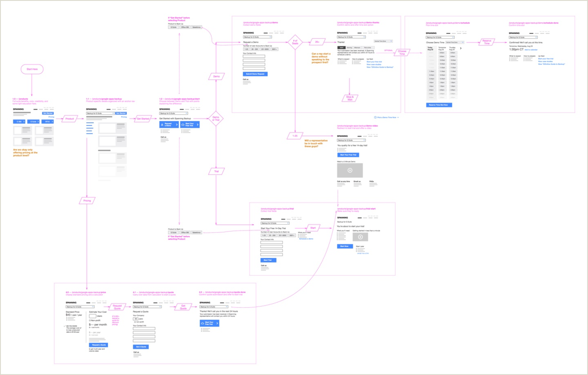This screenshot has height=375, width=588.
Task: Click the Request a Quote button on the price screen
Action: click(x=98, y=345)
